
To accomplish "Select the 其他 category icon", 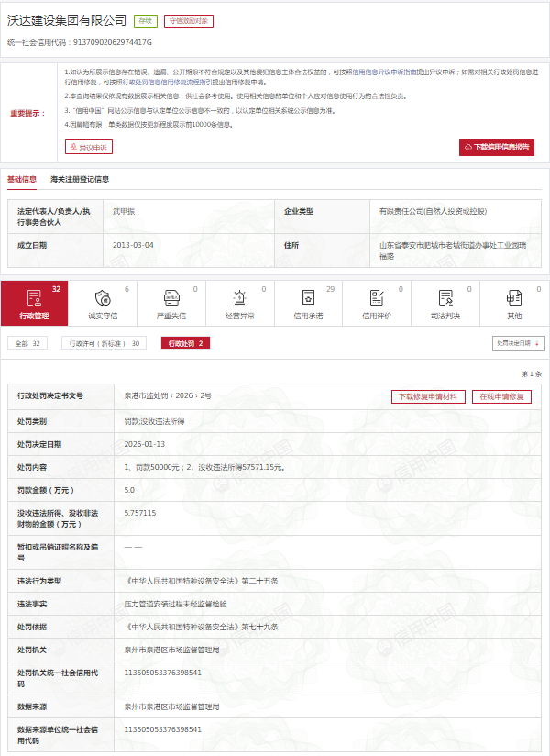I will point(513,297).
